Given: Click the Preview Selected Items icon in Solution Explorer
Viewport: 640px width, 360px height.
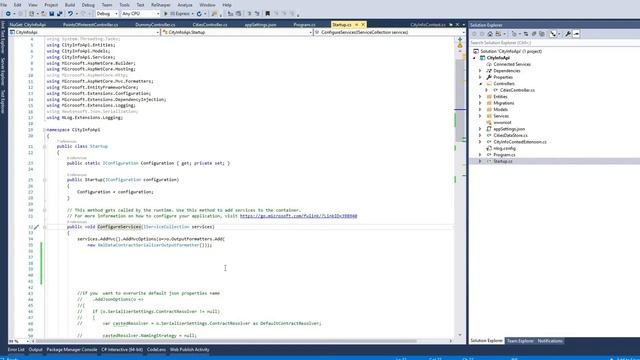Looking at the screenshot, I should [576, 34].
